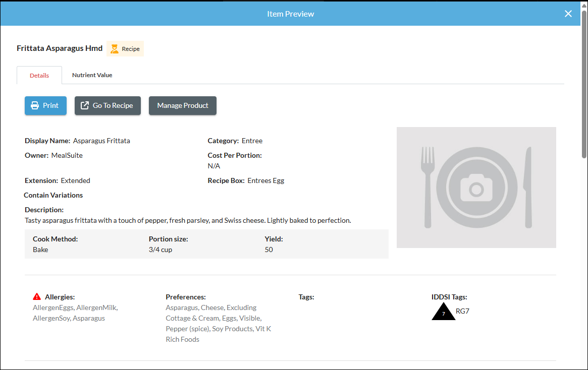Select the Asparagus allergen entry

point(90,318)
